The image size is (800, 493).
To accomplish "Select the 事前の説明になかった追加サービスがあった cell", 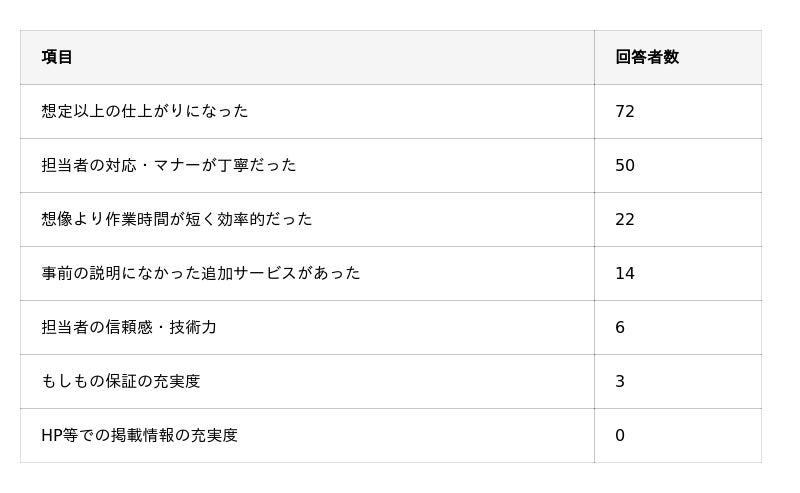I will coord(201,273).
